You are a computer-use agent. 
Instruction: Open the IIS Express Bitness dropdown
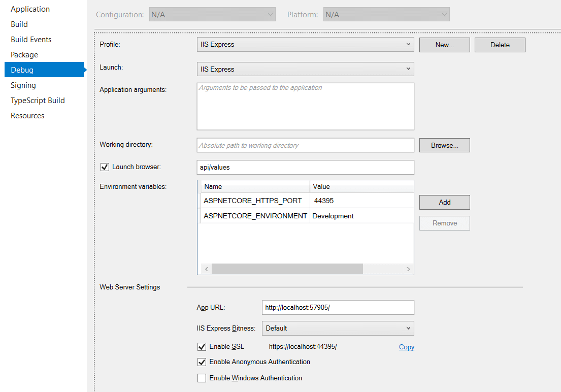tap(409, 328)
